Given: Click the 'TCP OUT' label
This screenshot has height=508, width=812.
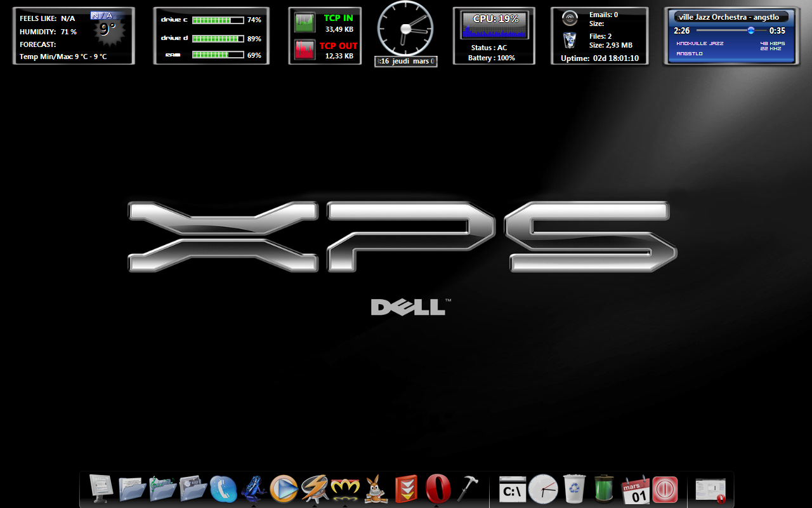Looking at the screenshot, I should (x=339, y=46).
